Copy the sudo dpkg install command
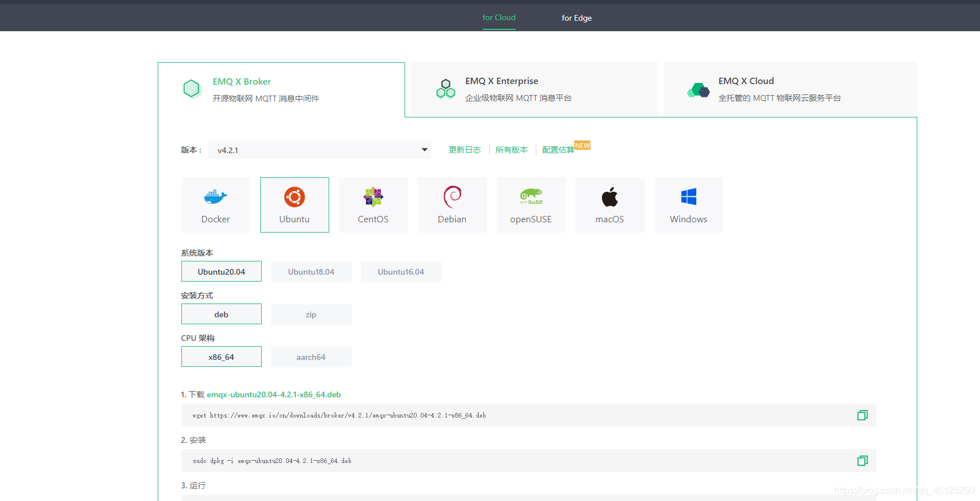980x501 pixels. pos(862,461)
